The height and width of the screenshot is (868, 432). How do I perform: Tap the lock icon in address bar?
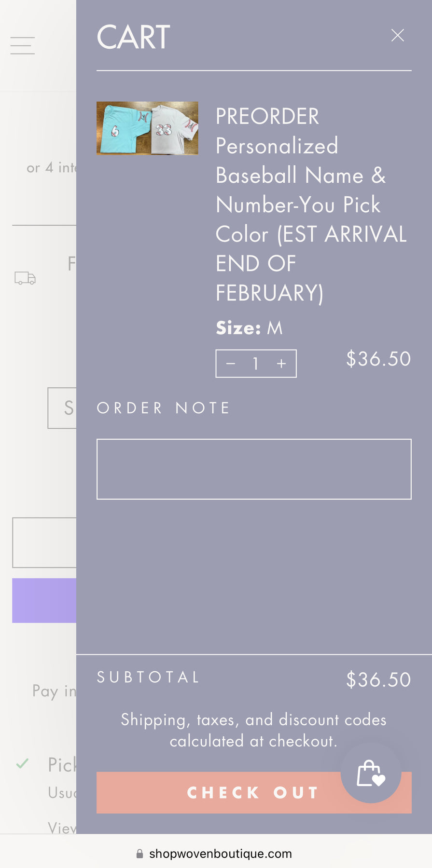(139, 854)
